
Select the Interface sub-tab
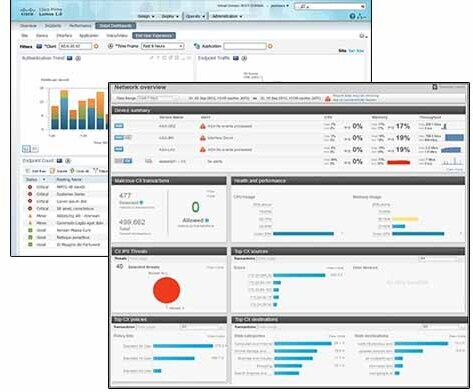64,36
